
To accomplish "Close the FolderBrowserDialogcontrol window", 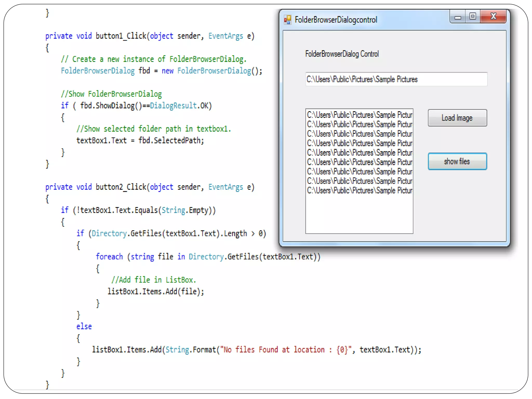I will tap(493, 16).
